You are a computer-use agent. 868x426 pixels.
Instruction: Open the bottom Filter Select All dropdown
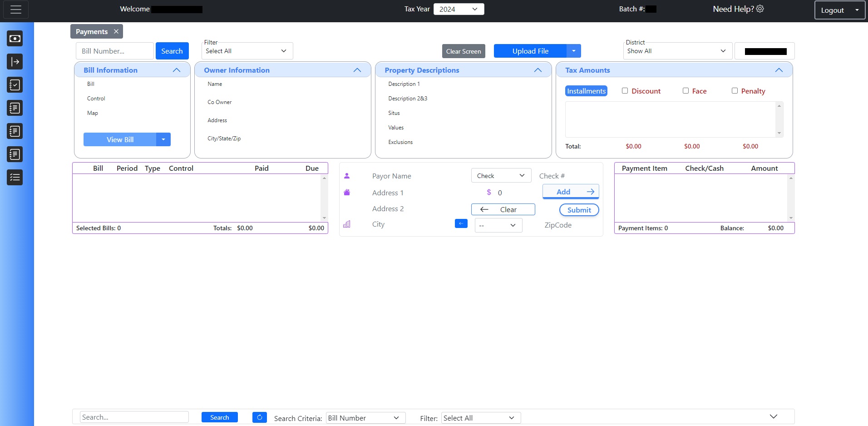[x=481, y=418]
